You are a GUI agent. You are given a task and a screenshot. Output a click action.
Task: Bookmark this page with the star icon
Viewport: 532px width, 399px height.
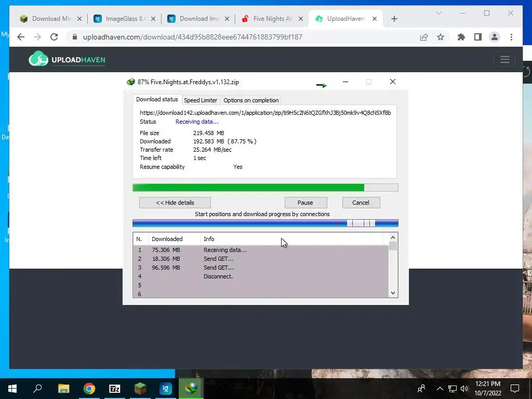click(x=441, y=37)
